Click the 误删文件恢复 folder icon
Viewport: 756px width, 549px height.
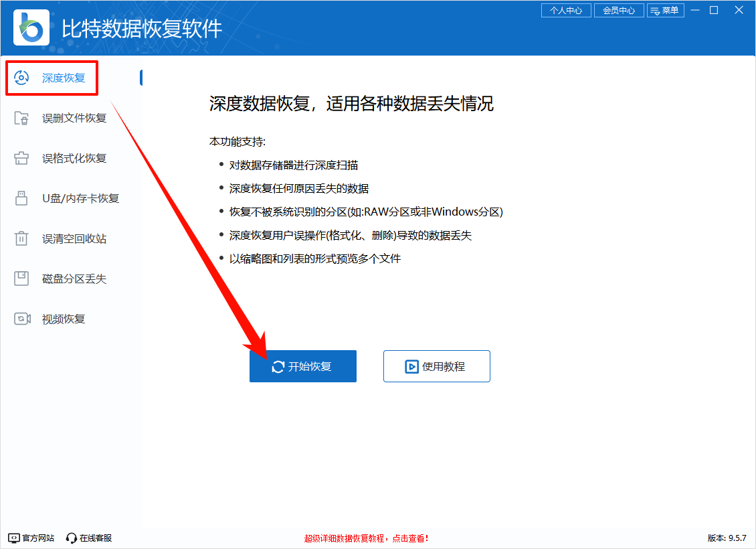[x=21, y=119]
